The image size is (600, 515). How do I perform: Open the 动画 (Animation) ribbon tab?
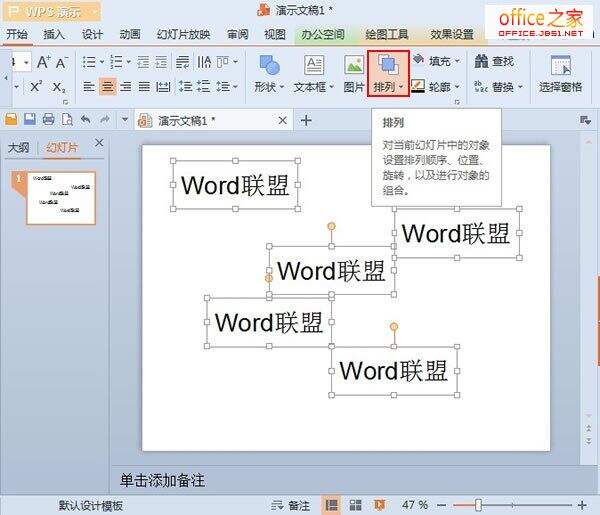[x=130, y=34]
